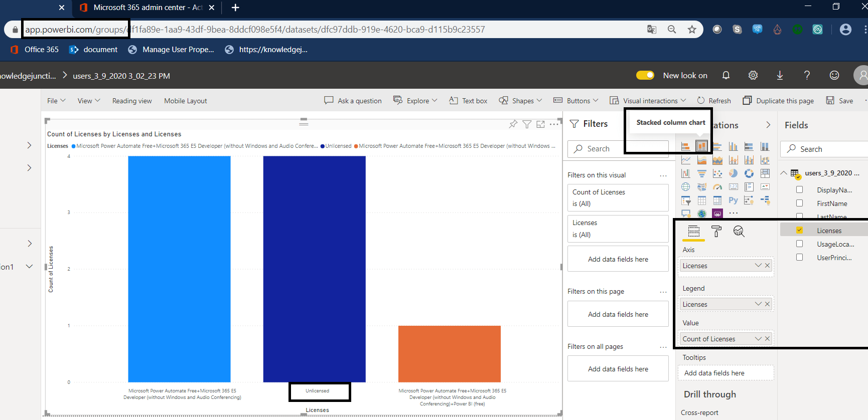Choose the pie chart visual

coord(733,173)
